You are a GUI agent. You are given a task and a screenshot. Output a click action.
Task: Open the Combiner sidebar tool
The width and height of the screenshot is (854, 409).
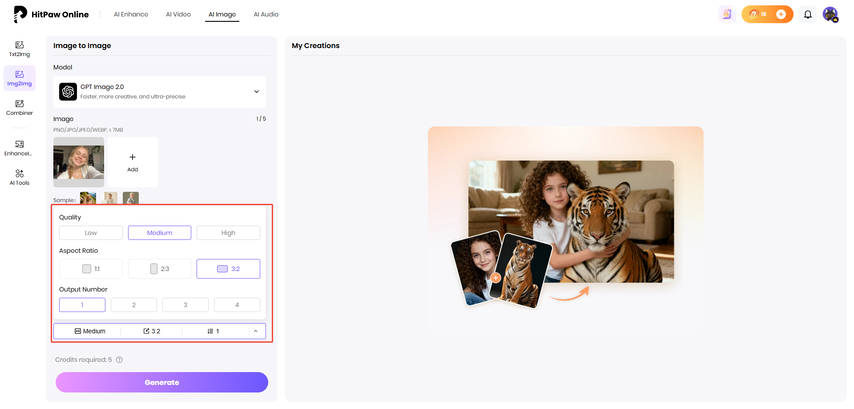[19, 108]
